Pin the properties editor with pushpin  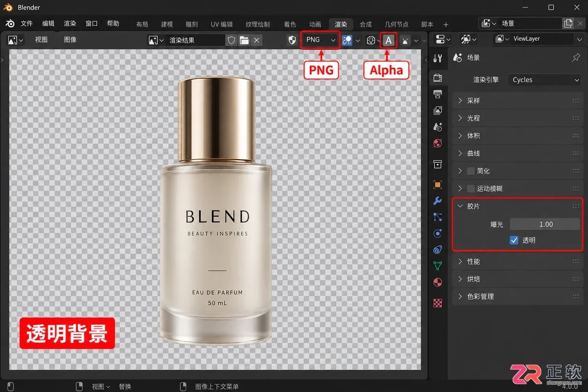coord(576,57)
